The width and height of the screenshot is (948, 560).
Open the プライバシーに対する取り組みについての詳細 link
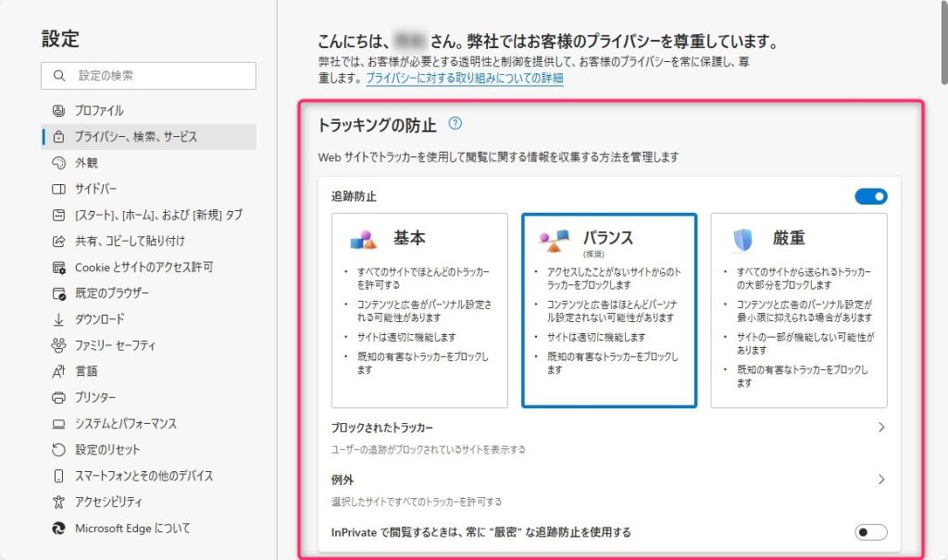coord(464,79)
